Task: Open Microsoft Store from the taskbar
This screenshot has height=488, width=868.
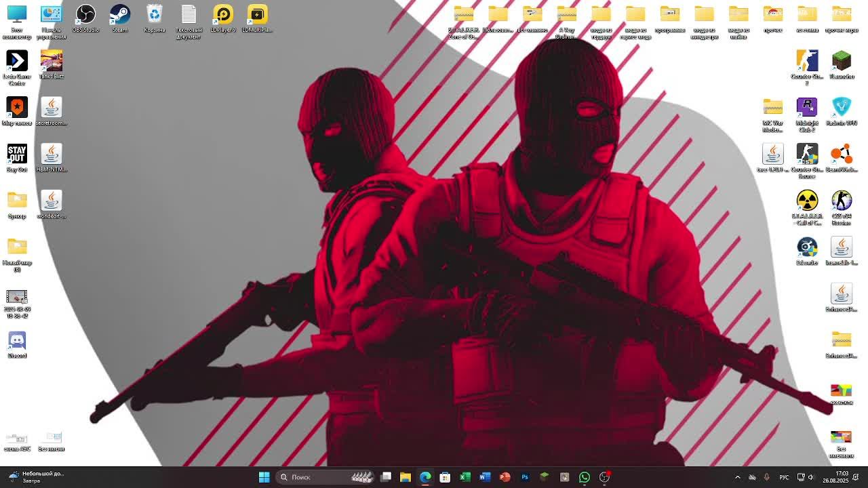Action: pos(445,477)
